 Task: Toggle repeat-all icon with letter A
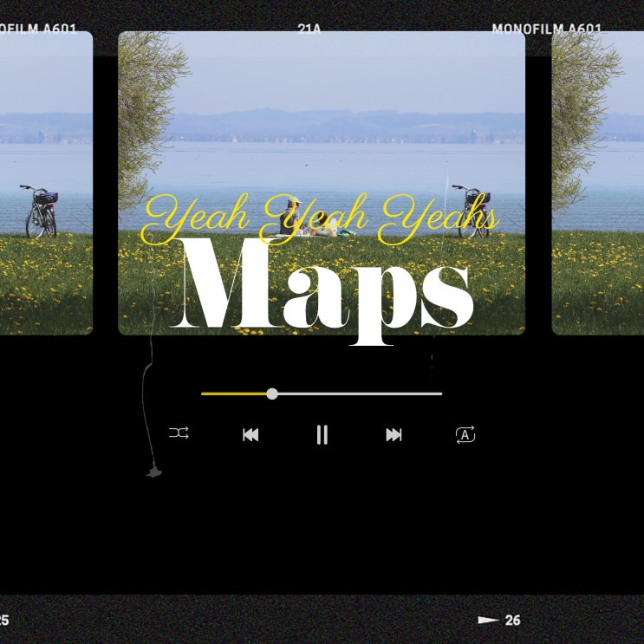(465, 434)
